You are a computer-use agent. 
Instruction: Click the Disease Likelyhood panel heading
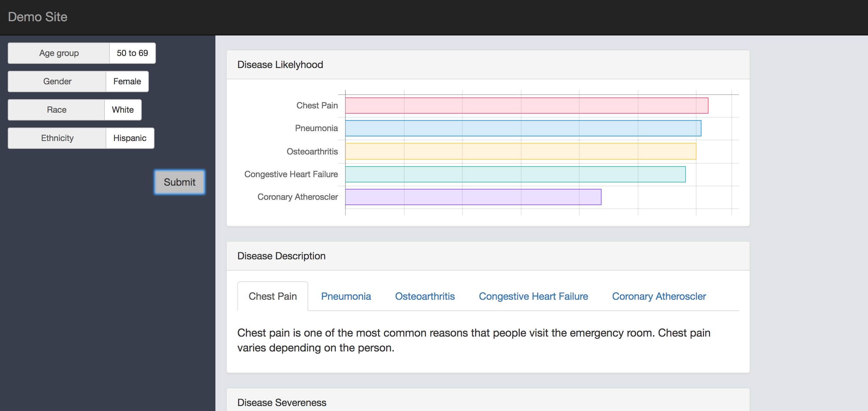[280, 64]
